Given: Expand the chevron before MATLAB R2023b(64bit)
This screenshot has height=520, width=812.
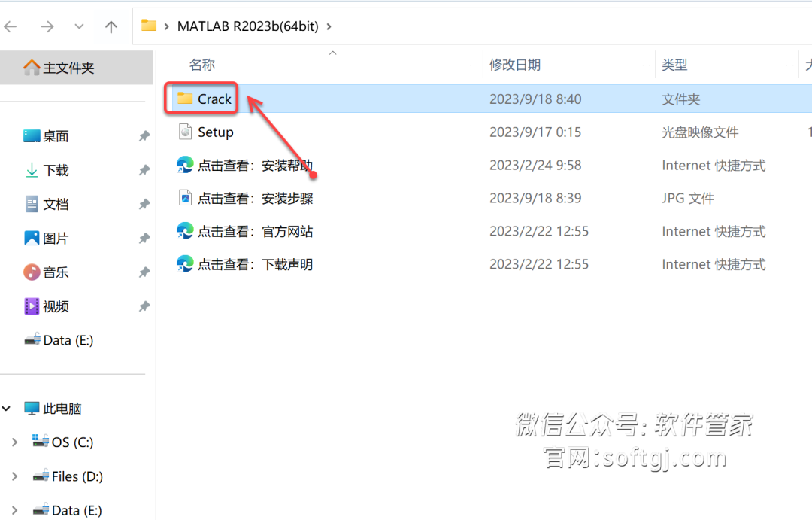Looking at the screenshot, I should 166,26.
